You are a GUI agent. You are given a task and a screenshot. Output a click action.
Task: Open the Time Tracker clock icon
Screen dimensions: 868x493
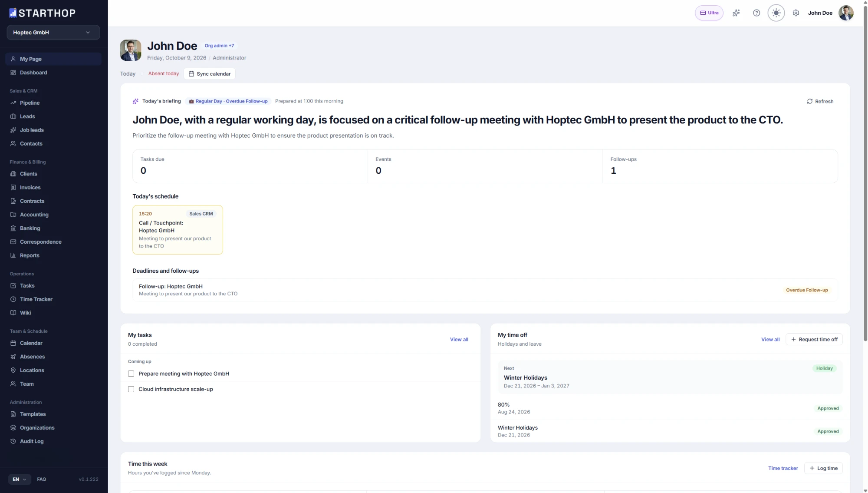13,299
